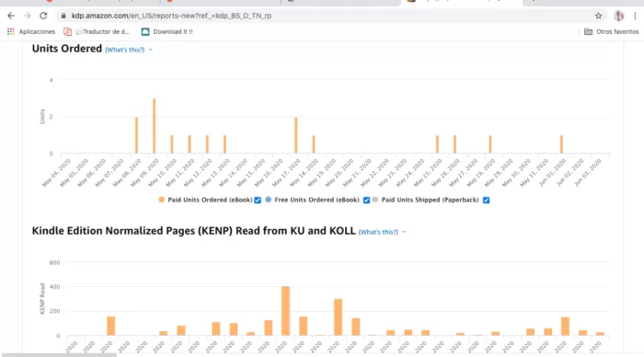Click the browser forward arrow
This screenshot has width=644, height=357.
(27, 16)
